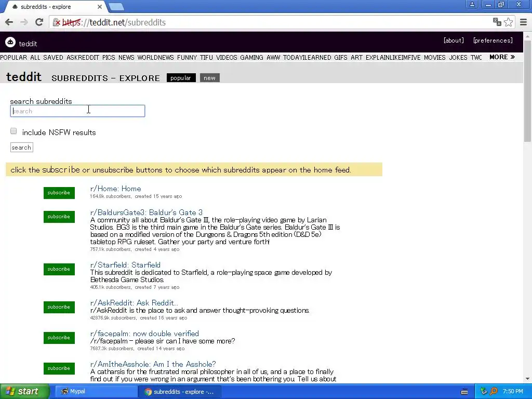
Task: Switch to Mypal taskbar item
Action: tap(96, 392)
